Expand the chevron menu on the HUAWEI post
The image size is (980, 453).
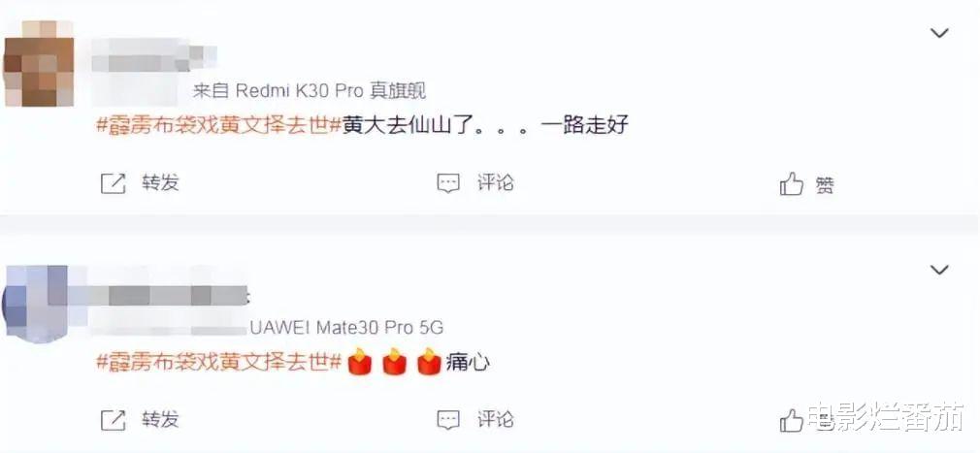click(x=939, y=270)
